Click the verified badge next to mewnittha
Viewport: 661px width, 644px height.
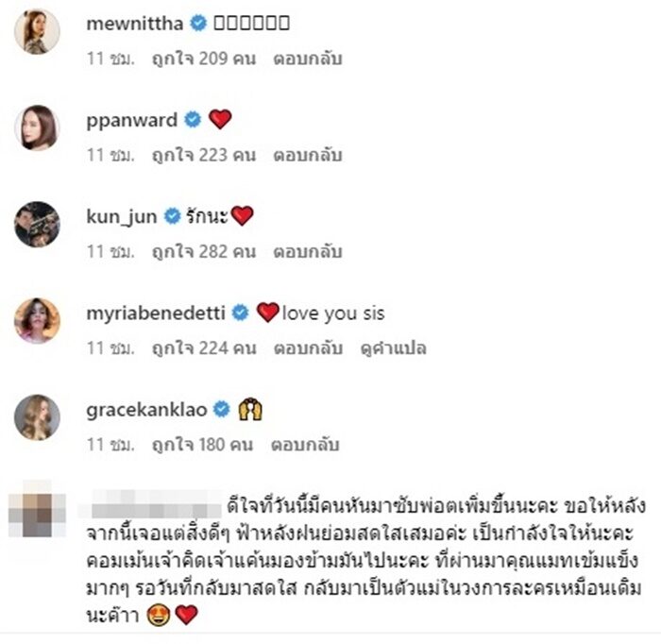(198, 24)
